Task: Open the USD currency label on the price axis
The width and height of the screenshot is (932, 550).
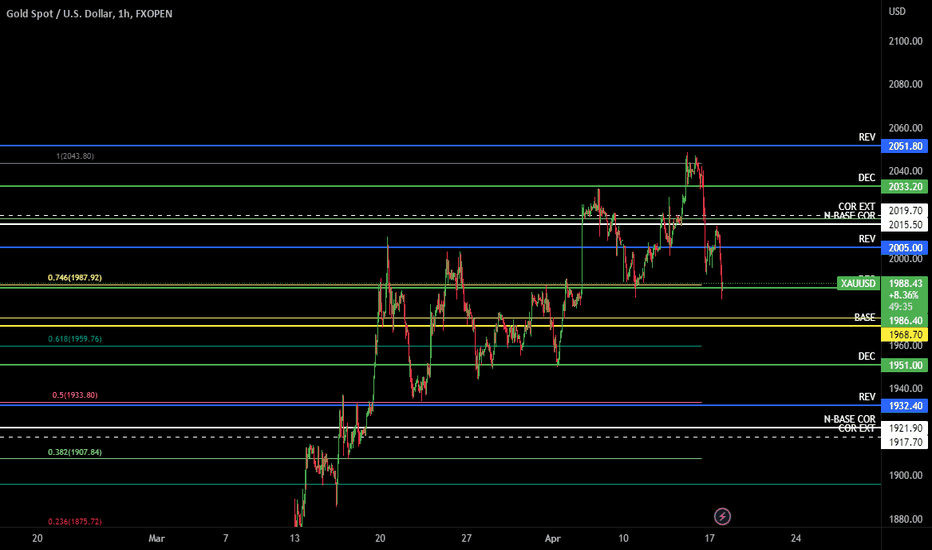Action: [x=897, y=11]
